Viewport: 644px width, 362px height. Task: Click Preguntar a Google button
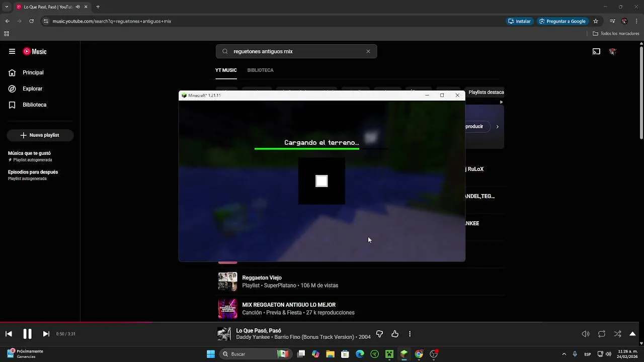(x=562, y=21)
